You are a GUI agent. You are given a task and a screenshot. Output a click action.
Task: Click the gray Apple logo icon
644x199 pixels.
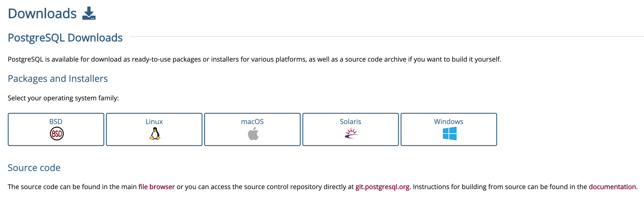[253, 134]
